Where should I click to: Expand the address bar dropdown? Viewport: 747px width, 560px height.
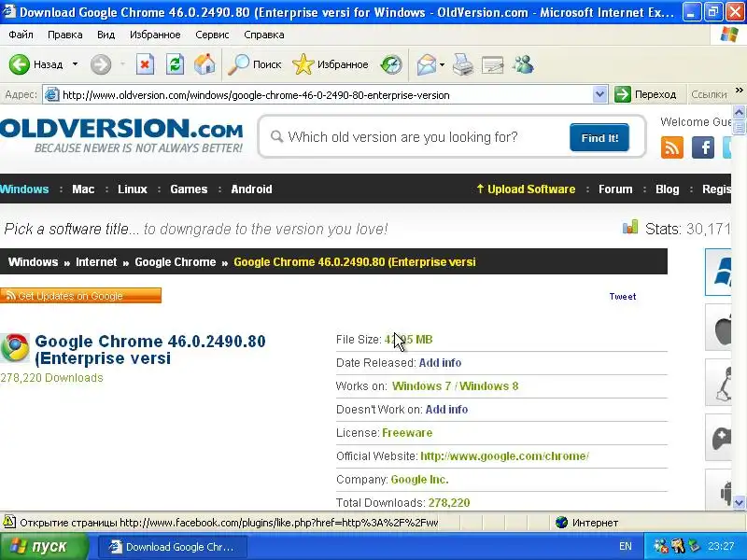(x=599, y=95)
